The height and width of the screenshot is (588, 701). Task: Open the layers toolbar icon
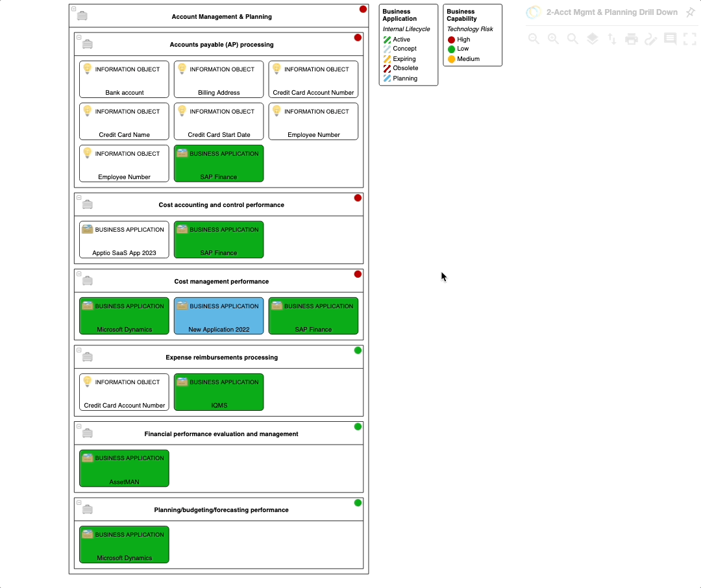pyautogui.click(x=593, y=39)
